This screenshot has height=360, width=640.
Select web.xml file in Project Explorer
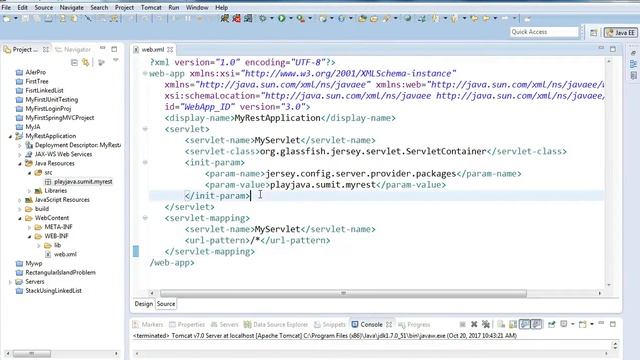coord(65,254)
